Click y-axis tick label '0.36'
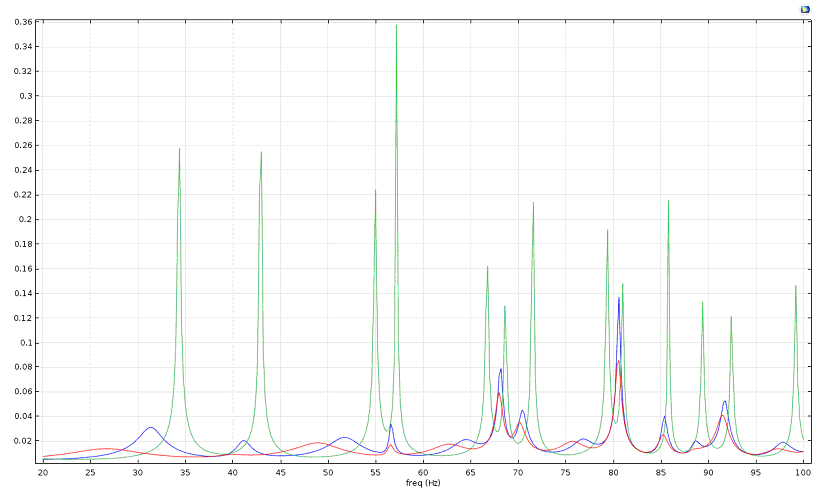 click(23, 22)
